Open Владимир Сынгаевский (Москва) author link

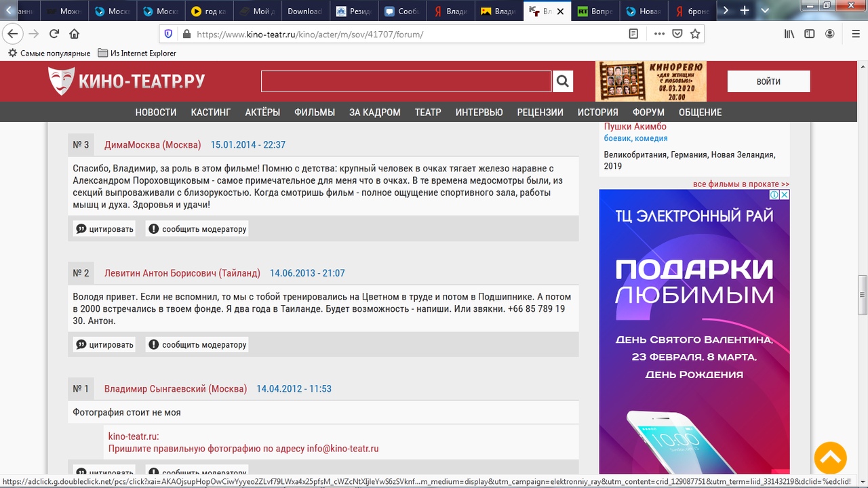pyautogui.click(x=176, y=388)
